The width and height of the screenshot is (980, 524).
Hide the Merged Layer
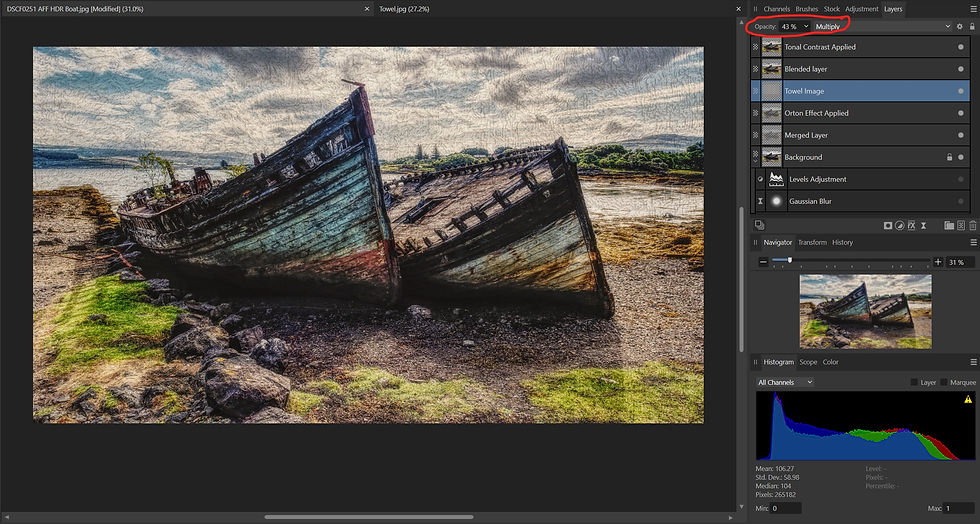(x=961, y=135)
